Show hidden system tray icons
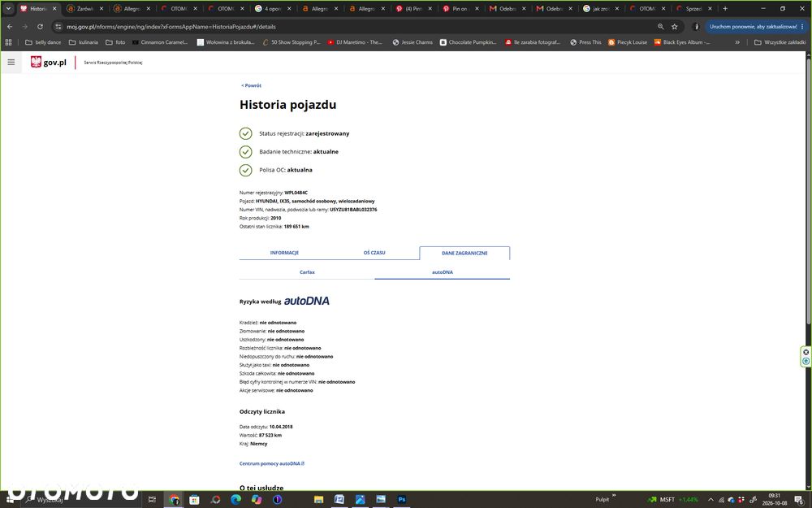812x508 pixels. pos(710,500)
